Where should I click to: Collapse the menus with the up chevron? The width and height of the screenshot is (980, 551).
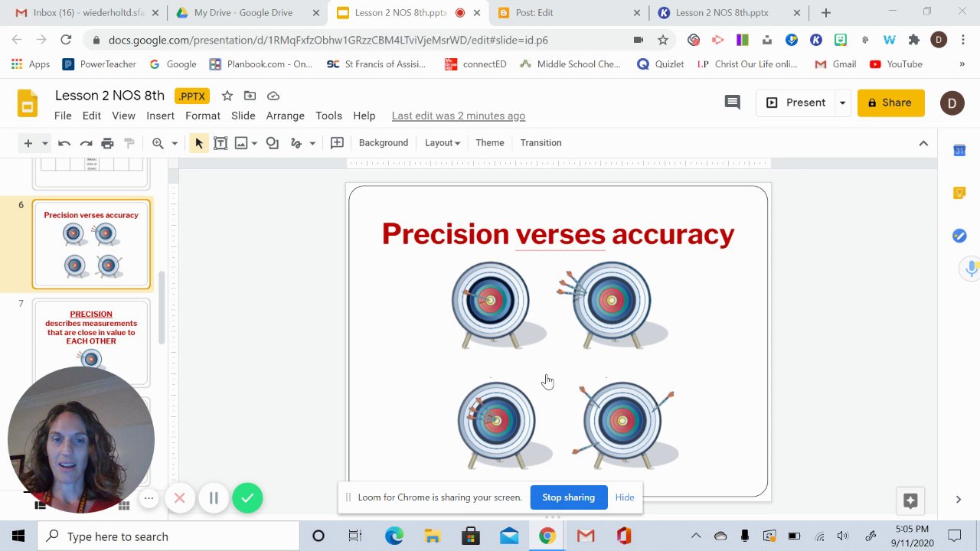(923, 143)
